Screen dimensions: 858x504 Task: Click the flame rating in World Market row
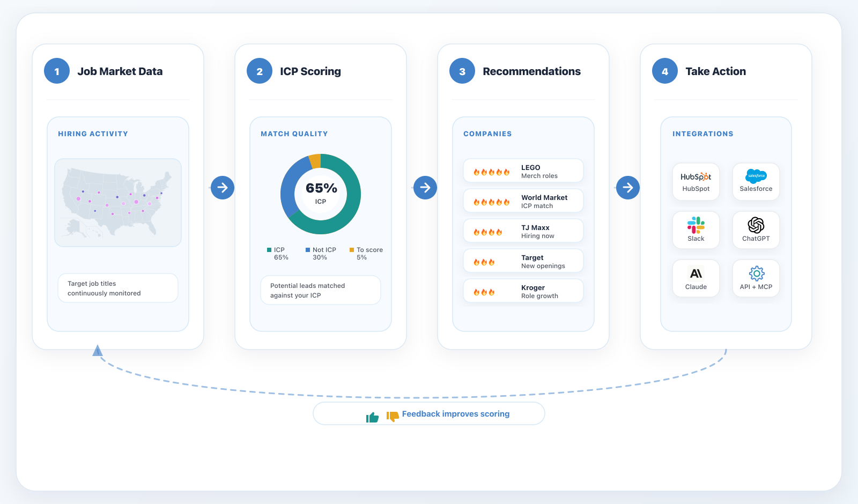pyautogui.click(x=491, y=202)
